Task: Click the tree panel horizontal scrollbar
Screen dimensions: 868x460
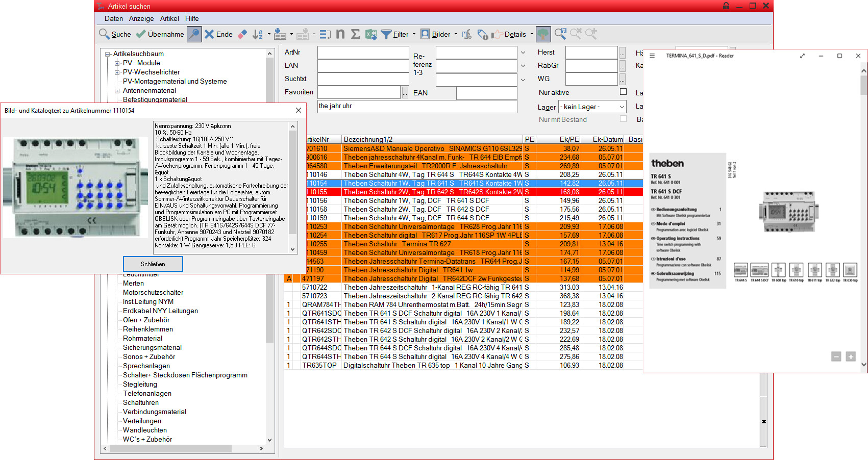Action: (x=183, y=448)
